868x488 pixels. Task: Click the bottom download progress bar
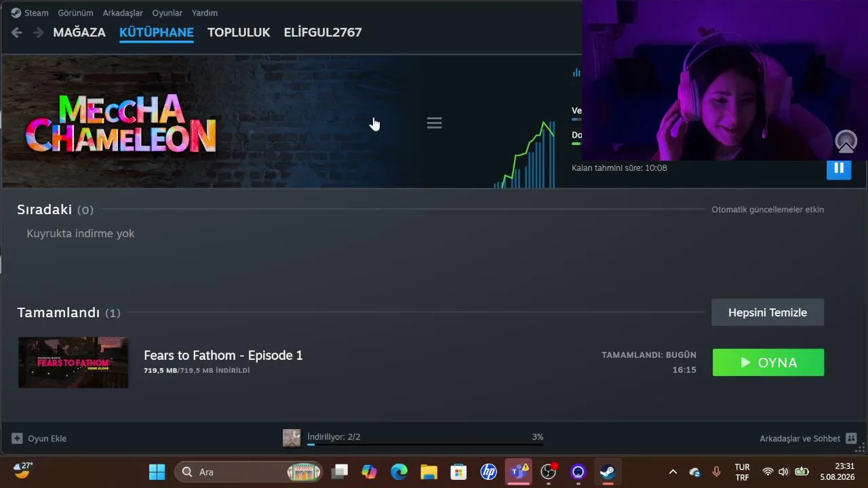click(425, 445)
